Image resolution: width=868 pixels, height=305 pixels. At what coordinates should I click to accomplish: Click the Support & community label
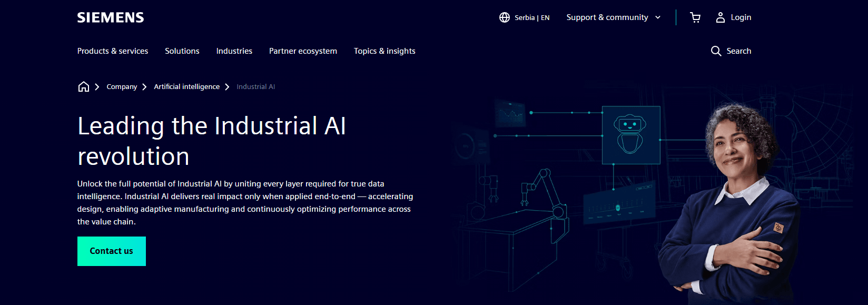607,17
